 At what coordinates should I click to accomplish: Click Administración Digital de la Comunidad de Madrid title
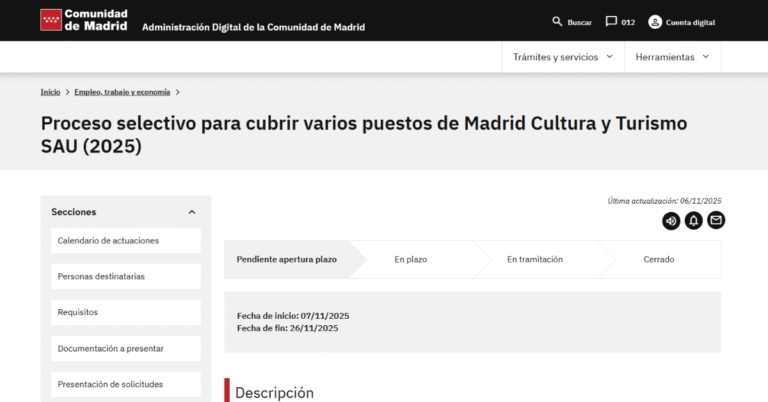253,27
